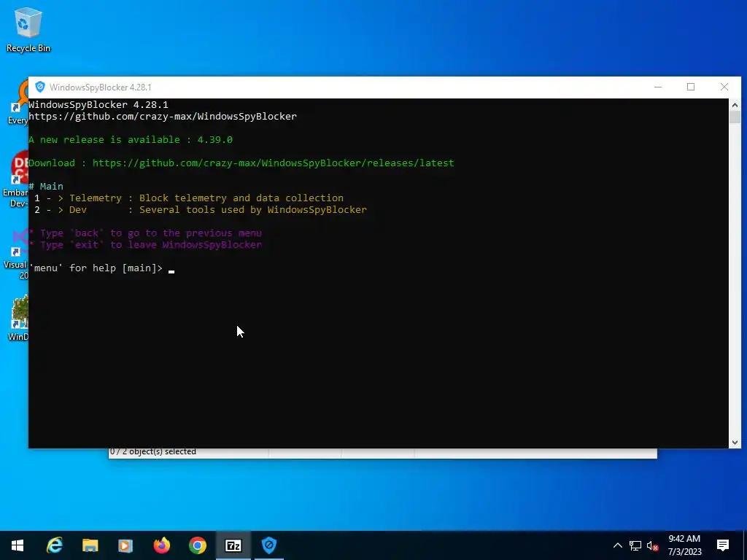This screenshot has width=747, height=560.
Task: Open File Explorer from the taskbar
Action: click(x=90, y=545)
